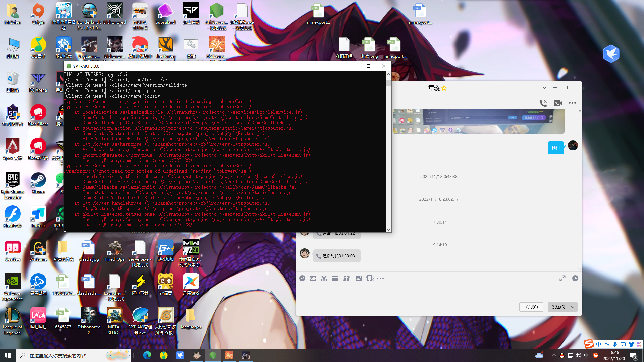Open chat history clock icon
The width and height of the screenshot is (644, 362).
[575, 278]
